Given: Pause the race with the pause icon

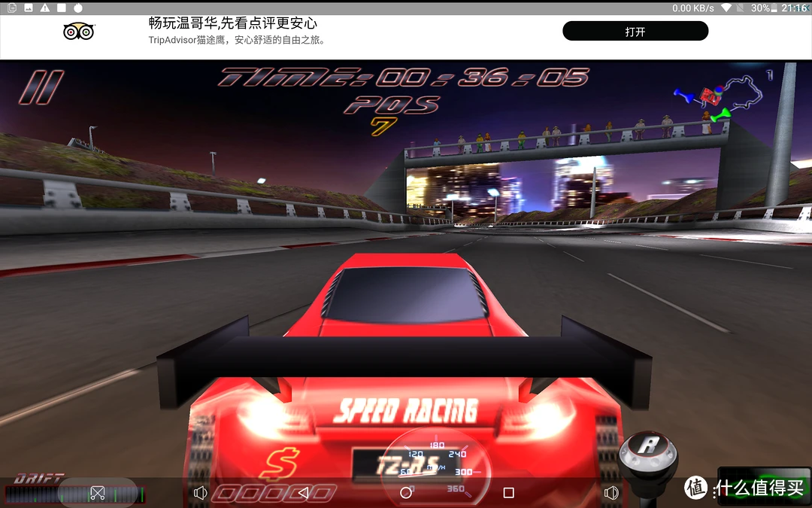Looking at the screenshot, I should (x=41, y=87).
